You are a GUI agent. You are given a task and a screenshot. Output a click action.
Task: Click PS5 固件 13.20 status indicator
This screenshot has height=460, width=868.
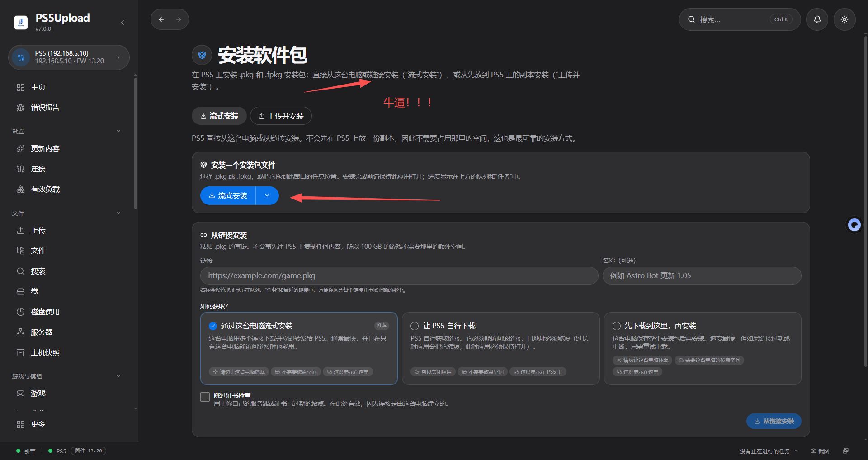(x=77, y=451)
